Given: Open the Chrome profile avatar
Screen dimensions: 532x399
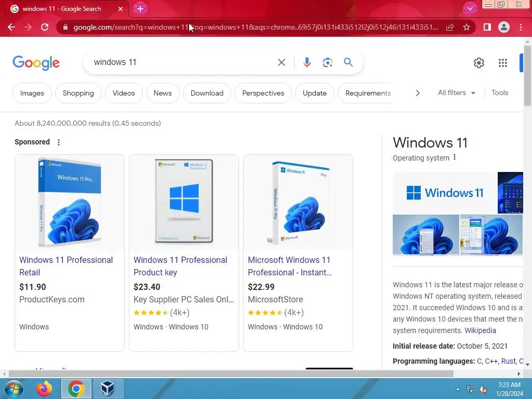Looking at the screenshot, I should pos(504,27).
